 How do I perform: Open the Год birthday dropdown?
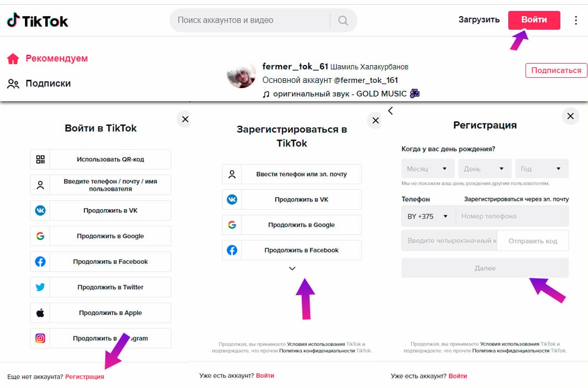[x=542, y=168]
